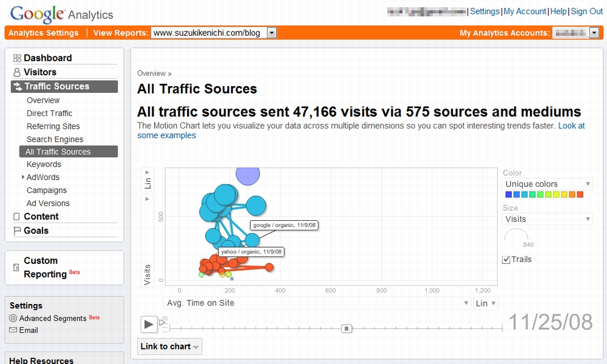Select the small blue dot near zero
This screenshot has height=364, width=607.
click(232, 278)
